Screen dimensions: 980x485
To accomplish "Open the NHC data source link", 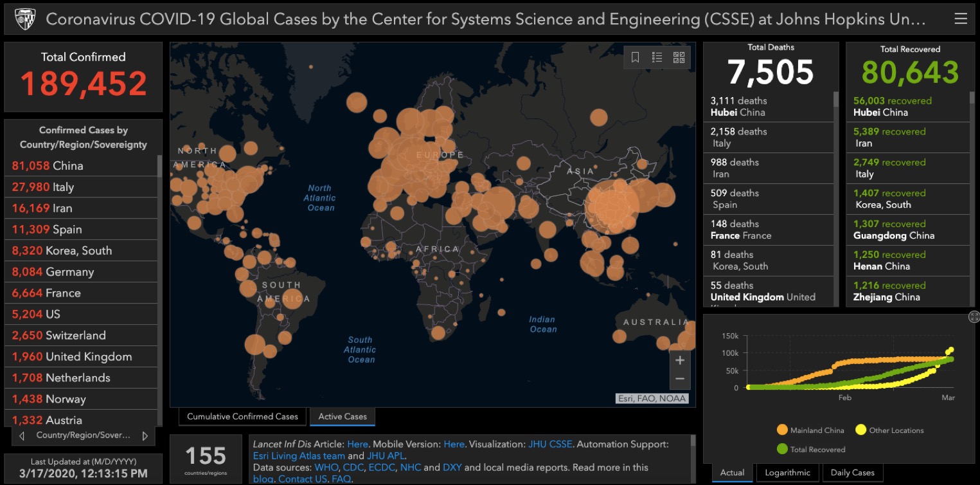I will point(410,467).
